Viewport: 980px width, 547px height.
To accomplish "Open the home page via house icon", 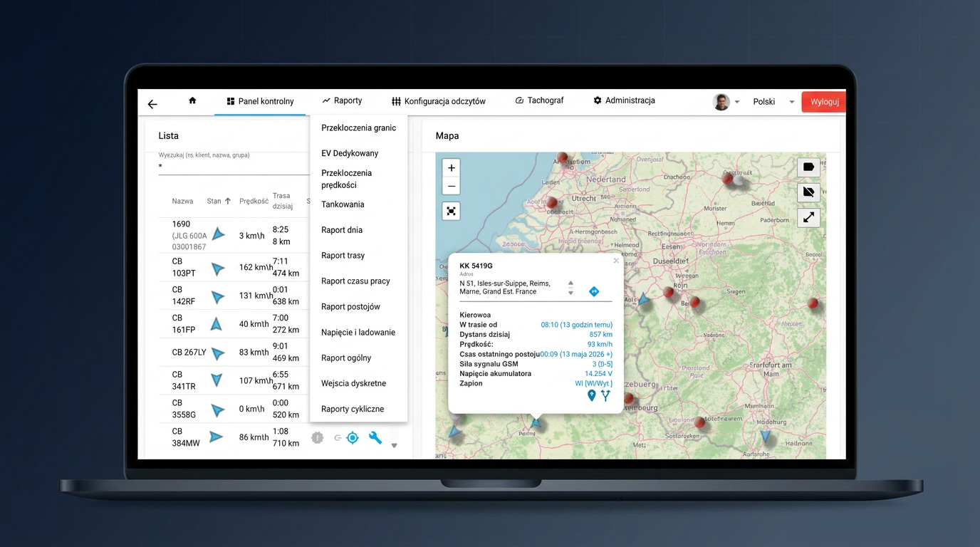I will click(x=192, y=100).
